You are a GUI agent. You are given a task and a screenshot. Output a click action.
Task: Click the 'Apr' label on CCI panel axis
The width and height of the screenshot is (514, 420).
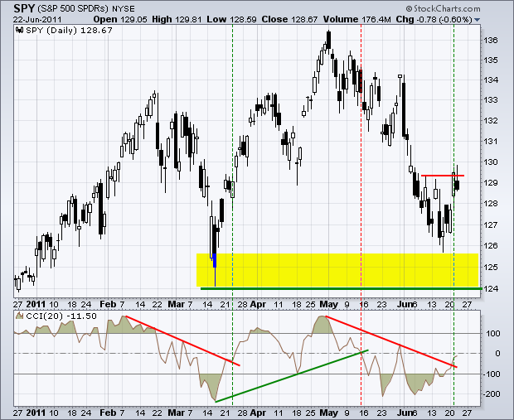(258, 413)
